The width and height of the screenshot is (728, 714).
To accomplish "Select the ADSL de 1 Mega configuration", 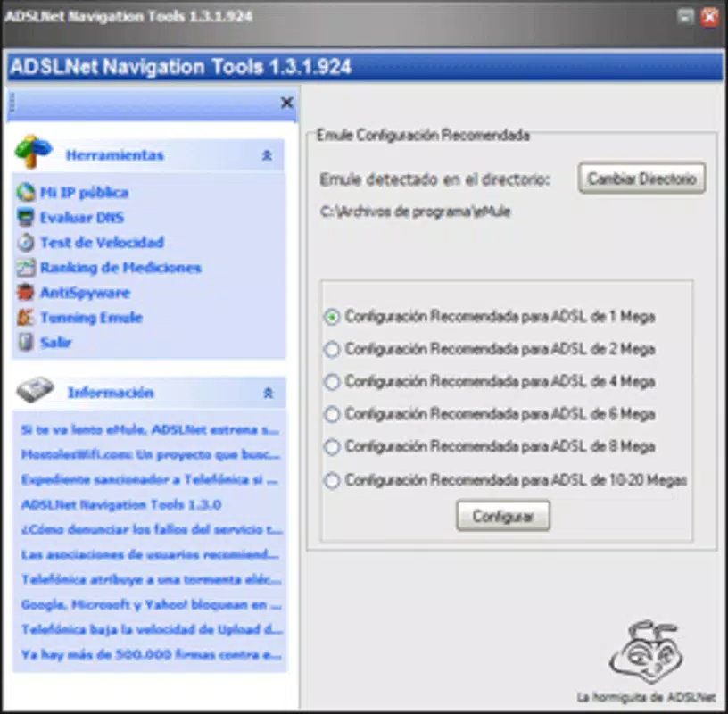I will pyautogui.click(x=491, y=317).
